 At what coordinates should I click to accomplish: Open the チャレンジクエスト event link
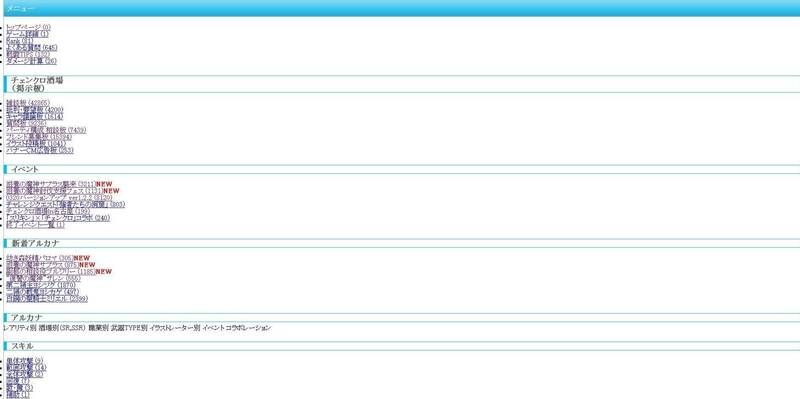point(66,204)
